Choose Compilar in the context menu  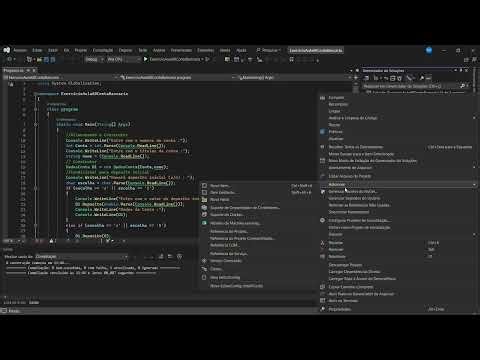[x=398, y=98]
